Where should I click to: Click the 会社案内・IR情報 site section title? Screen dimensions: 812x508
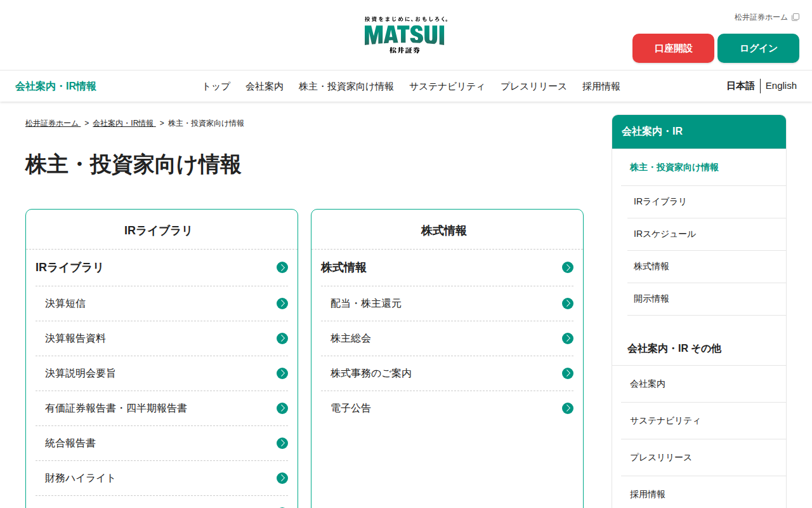pyautogui.click(x=56, y=86)
